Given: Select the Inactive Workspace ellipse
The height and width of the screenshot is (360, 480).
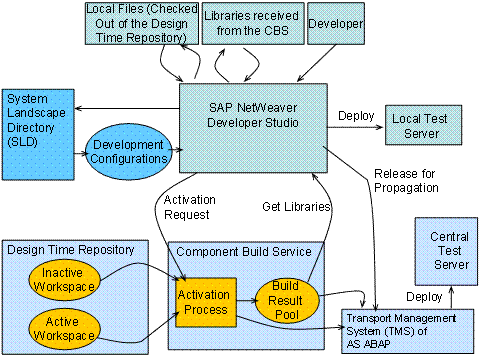Looking at the screenshot, I should coord(64,280).
